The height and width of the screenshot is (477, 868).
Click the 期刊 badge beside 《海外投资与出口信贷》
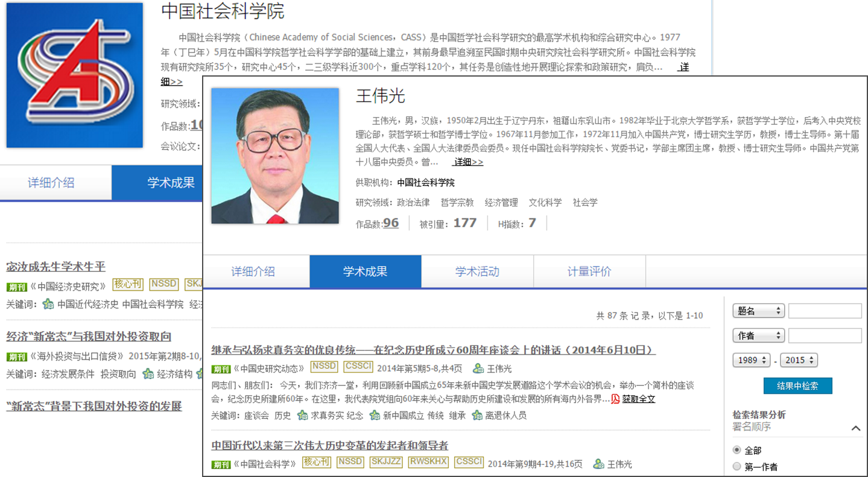pyautogui.click(x=17, y=356)
